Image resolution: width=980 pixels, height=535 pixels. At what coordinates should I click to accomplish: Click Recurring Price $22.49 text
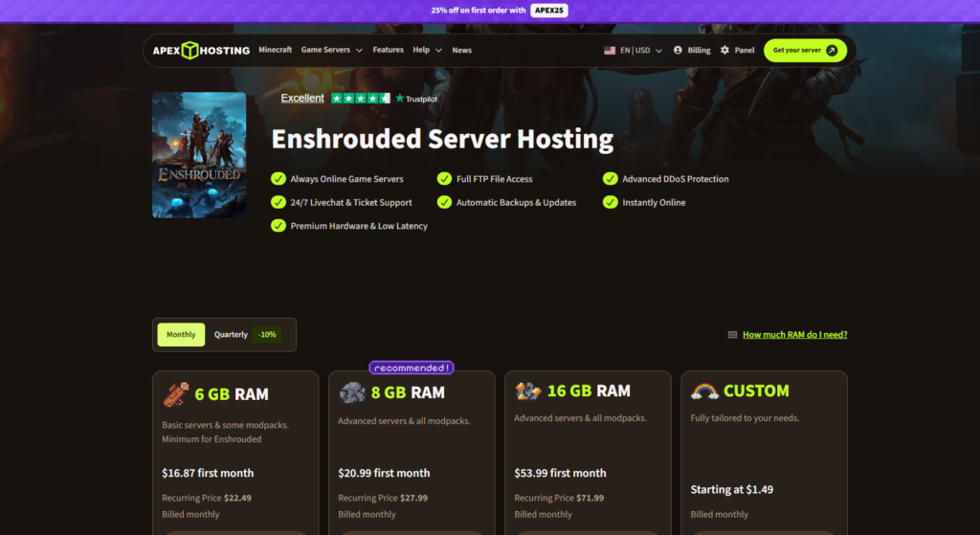point(207,498)
